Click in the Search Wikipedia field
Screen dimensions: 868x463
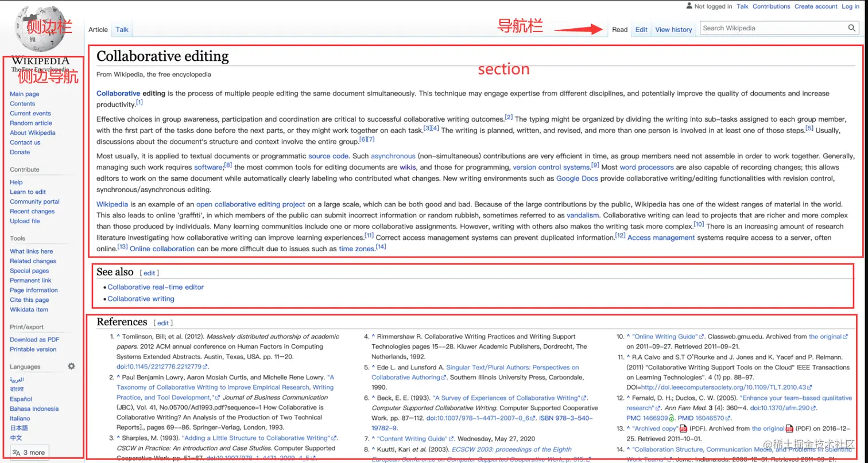[773, 28]
